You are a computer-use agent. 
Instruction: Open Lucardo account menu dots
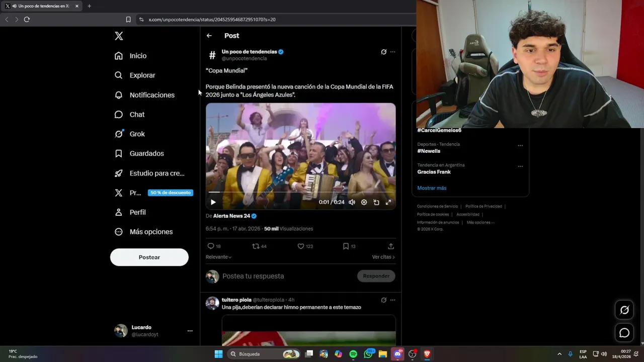pyautogui.click(x=190, y=331)
